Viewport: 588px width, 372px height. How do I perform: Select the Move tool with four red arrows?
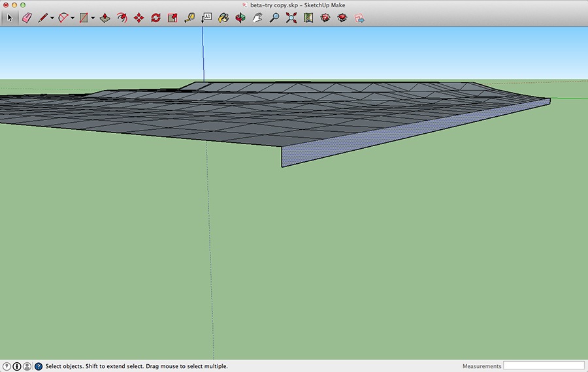click(x=139, y=18)
